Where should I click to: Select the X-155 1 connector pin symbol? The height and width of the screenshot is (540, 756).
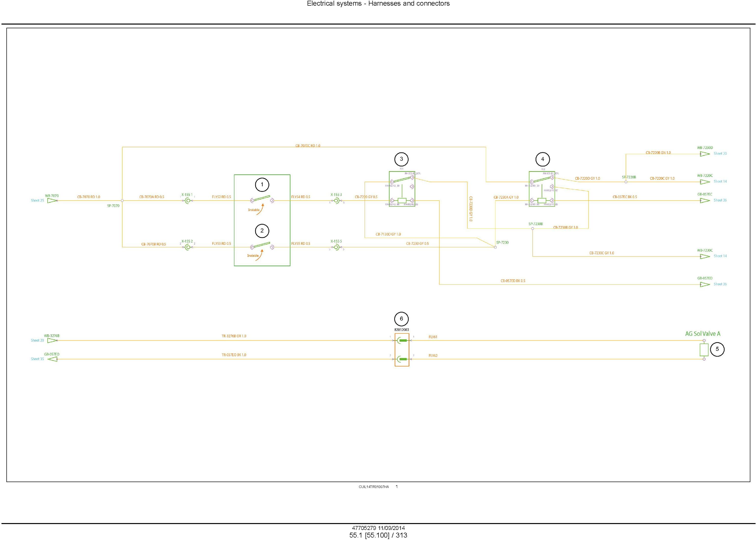pyautogui.click(x=188, y=201)
